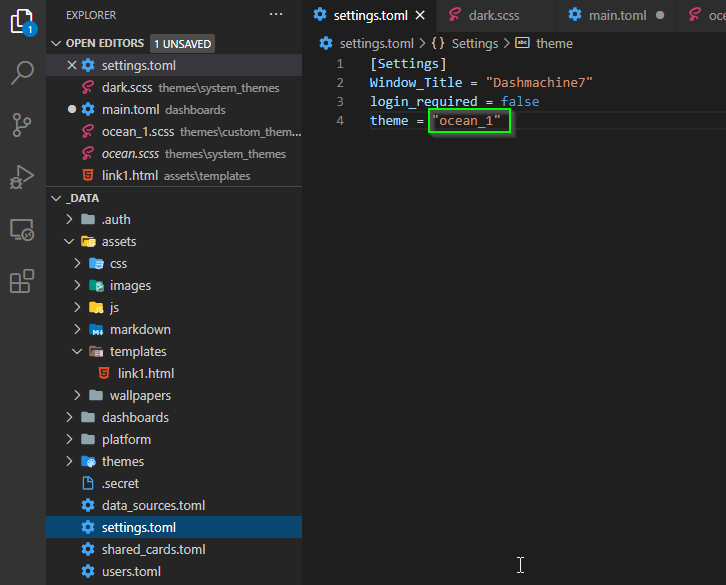This screenshot has height=585, width=726.
Task: Click theme in the breadcrumb
Action: click(554, 44)
